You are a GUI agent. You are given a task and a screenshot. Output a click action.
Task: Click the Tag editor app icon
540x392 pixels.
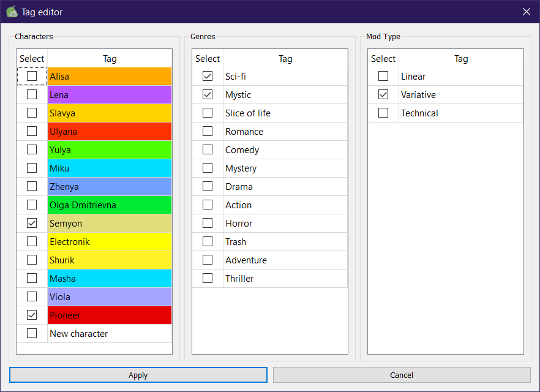[x=12, y=12]
